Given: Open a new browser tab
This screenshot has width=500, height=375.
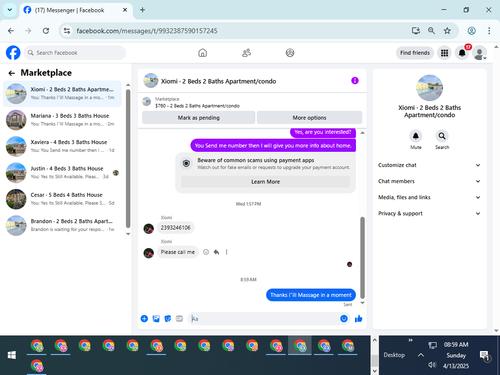Looking at the screenshot, I should [x=142, y=10].
